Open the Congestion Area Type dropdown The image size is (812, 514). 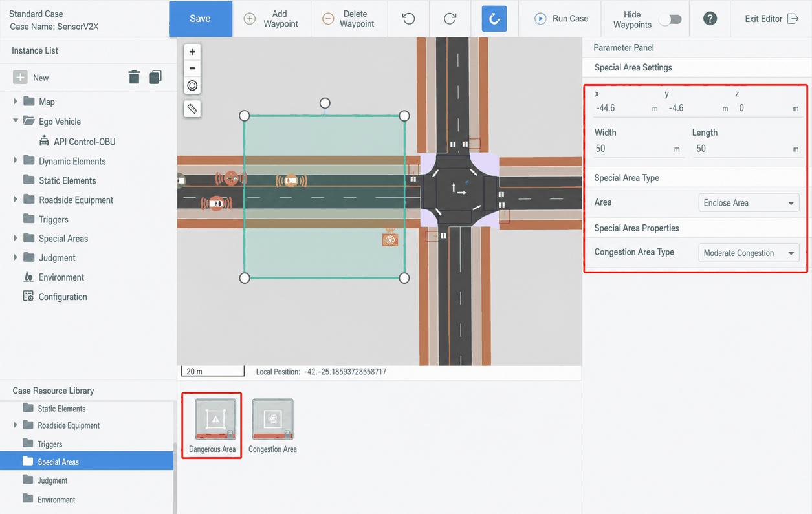click(x=749, y=253)
